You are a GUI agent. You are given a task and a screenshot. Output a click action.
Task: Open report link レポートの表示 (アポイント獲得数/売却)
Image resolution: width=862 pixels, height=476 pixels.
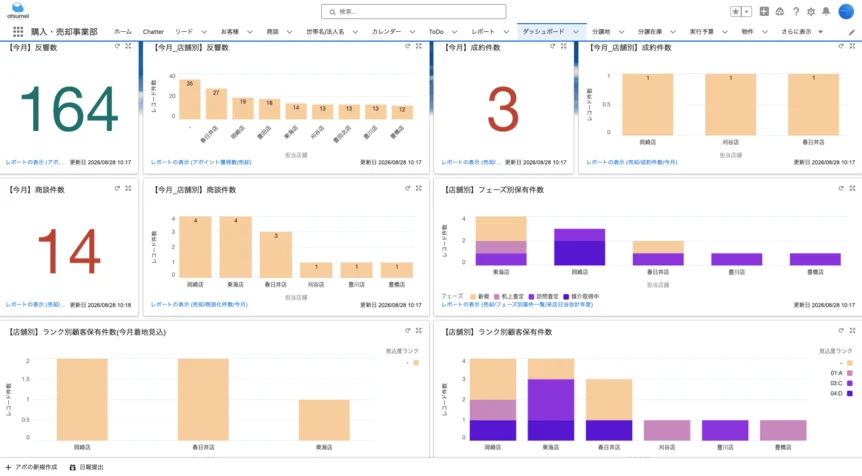[201, 162]
